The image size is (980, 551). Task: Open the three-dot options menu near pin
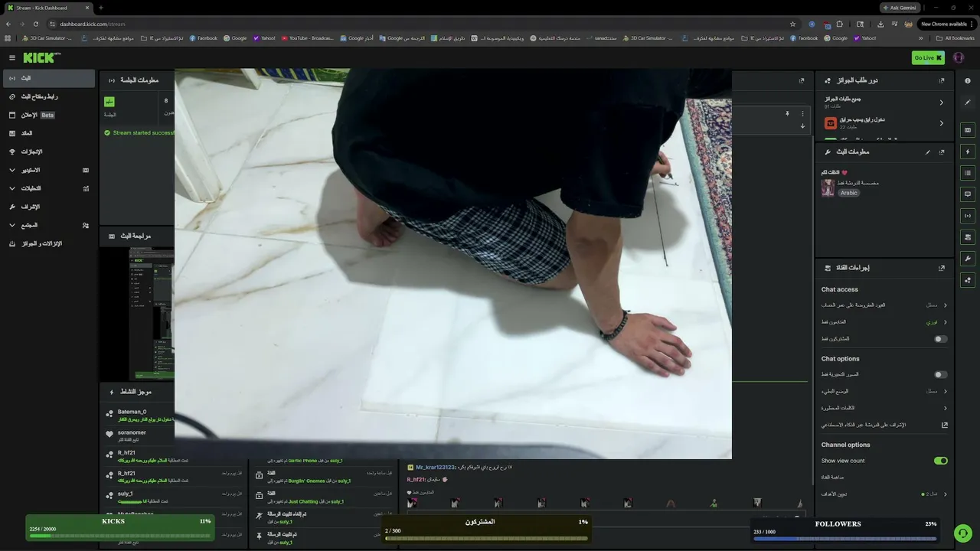pyautogui.click(x=802, y=113)
